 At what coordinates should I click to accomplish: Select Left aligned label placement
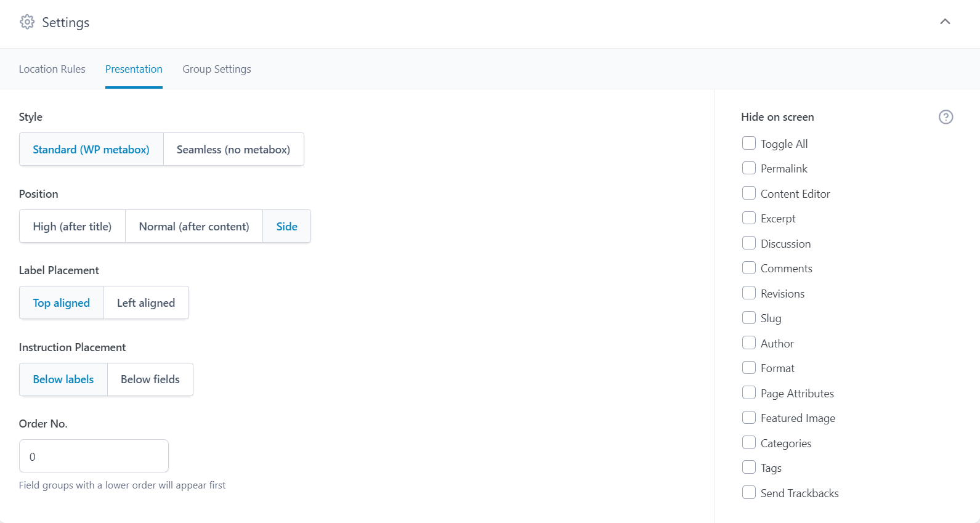click(146, 302)
